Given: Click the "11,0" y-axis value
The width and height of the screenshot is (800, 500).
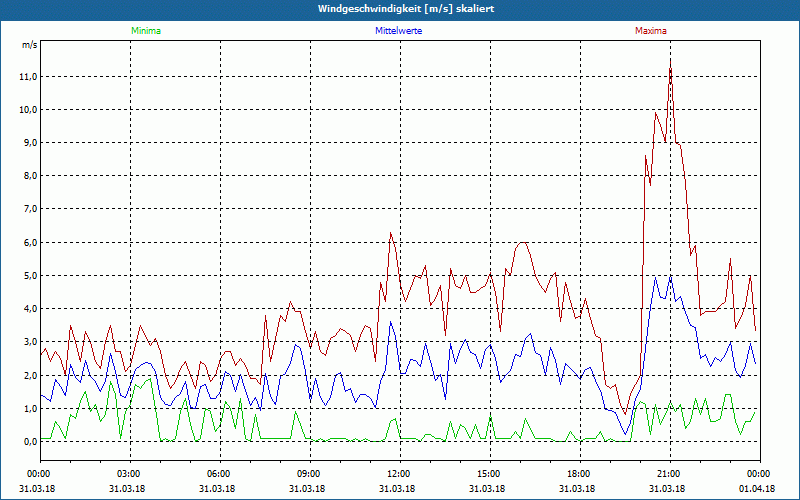Looking at the screenshot, I should (x=29, y=77).
